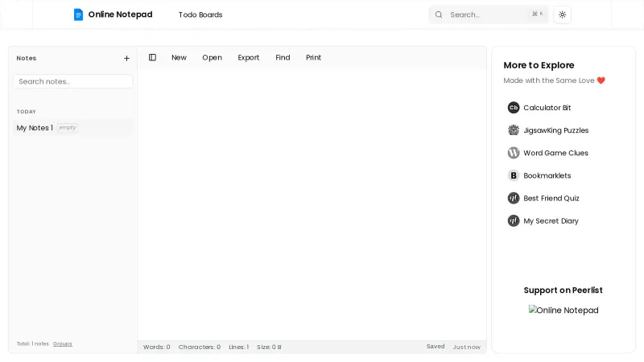Click the Bookmarklets icon

514,175
